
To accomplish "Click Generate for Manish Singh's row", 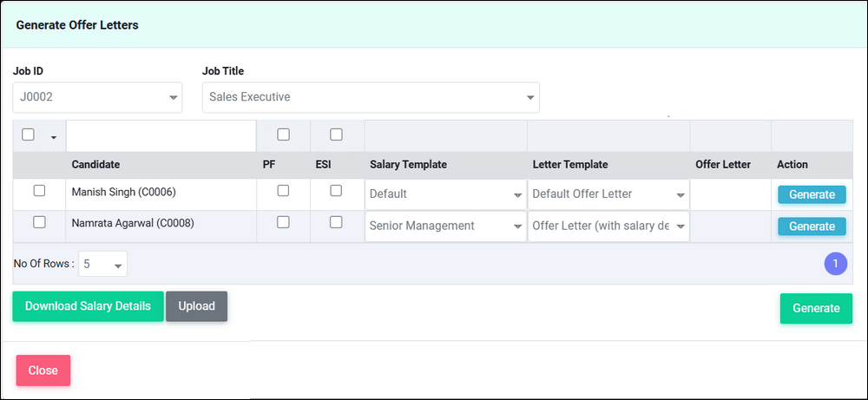I will click(811, 194).
